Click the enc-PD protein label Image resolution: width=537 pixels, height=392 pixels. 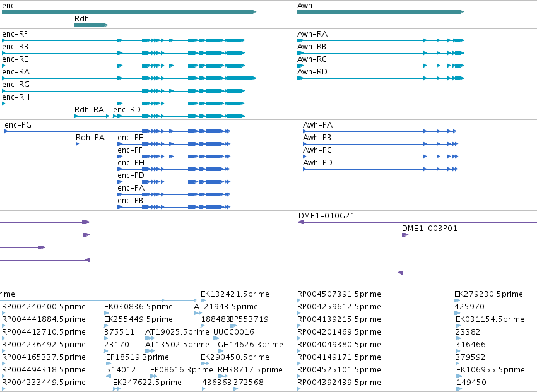(131, 175)
